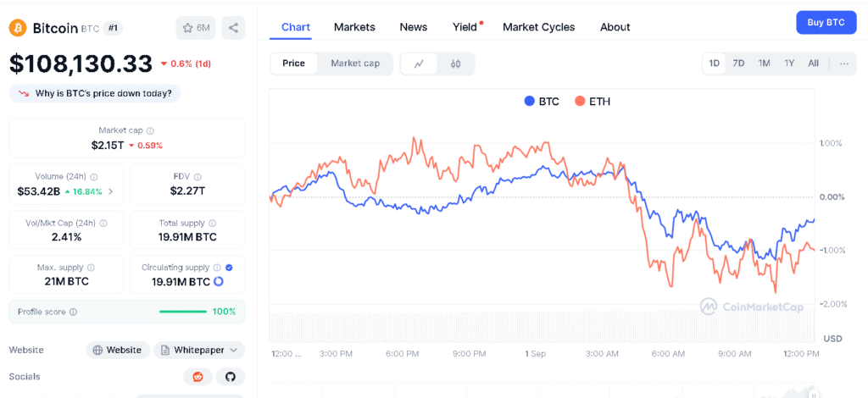Click the chart volume range strip below the plot
The image size is (868, 398).
[x=542, y=327]
